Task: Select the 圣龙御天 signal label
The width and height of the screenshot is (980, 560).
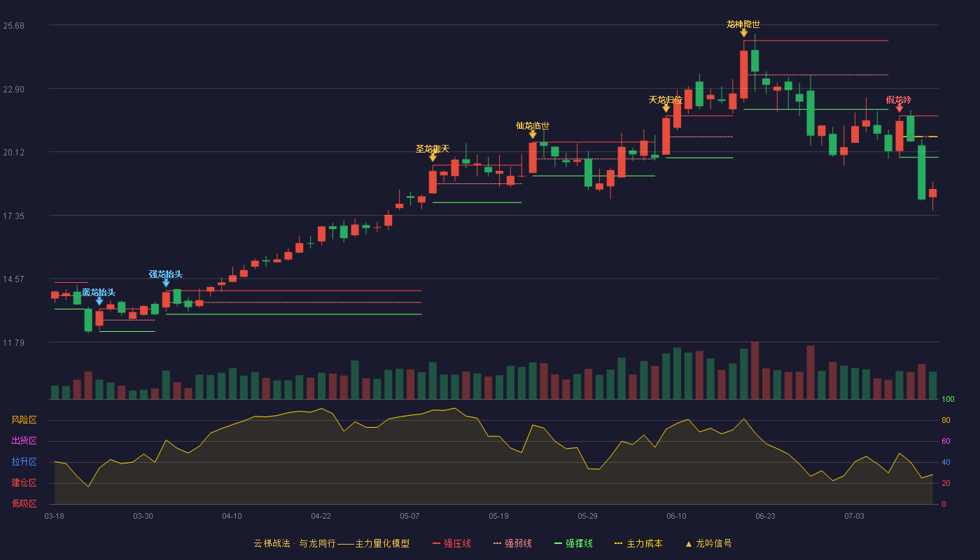Action: 433,148
